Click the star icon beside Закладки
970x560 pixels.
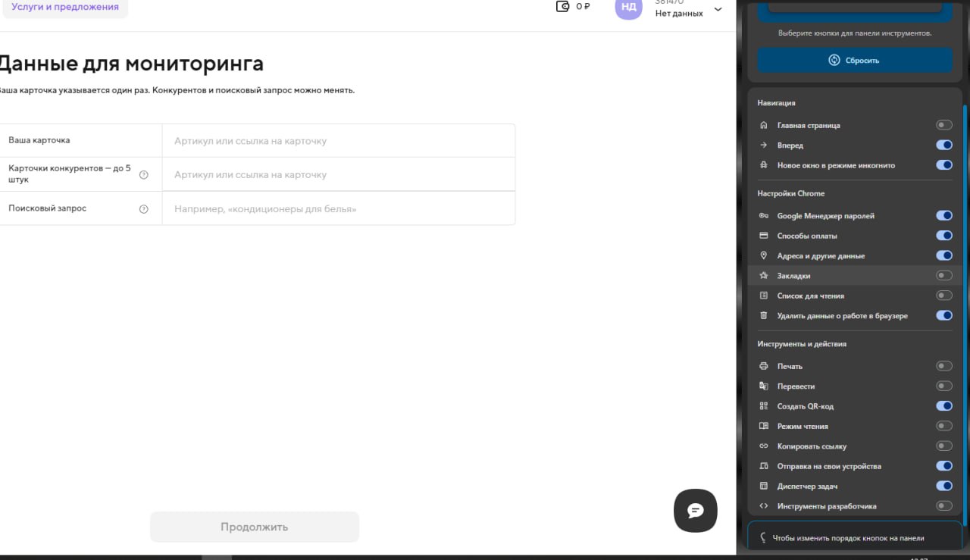coord(764,276)
